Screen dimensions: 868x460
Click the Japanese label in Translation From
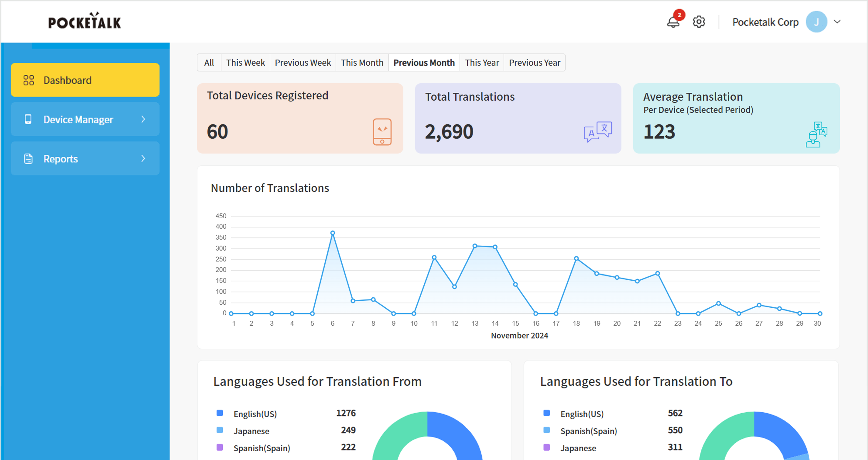251,431
